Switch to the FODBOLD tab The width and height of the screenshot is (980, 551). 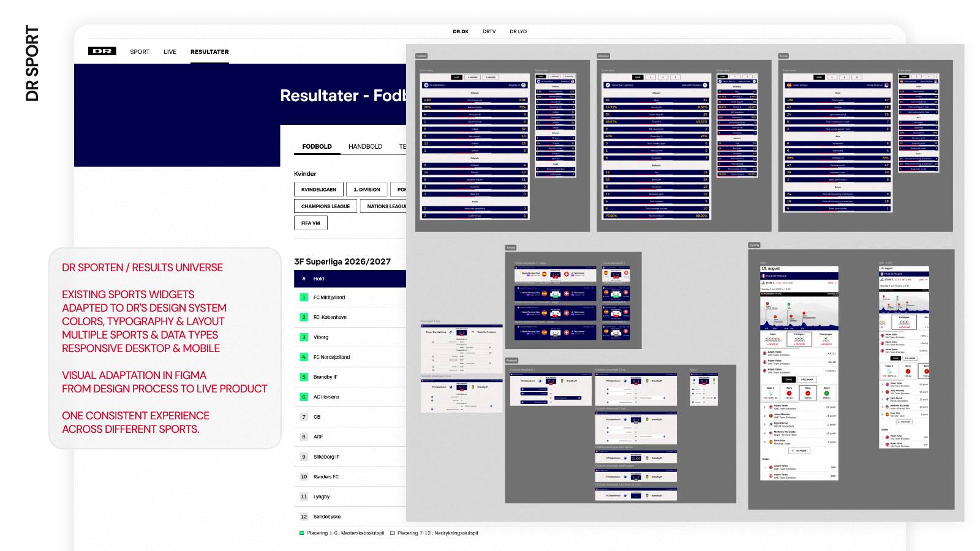pyautogui.click(x=317, y=147)
